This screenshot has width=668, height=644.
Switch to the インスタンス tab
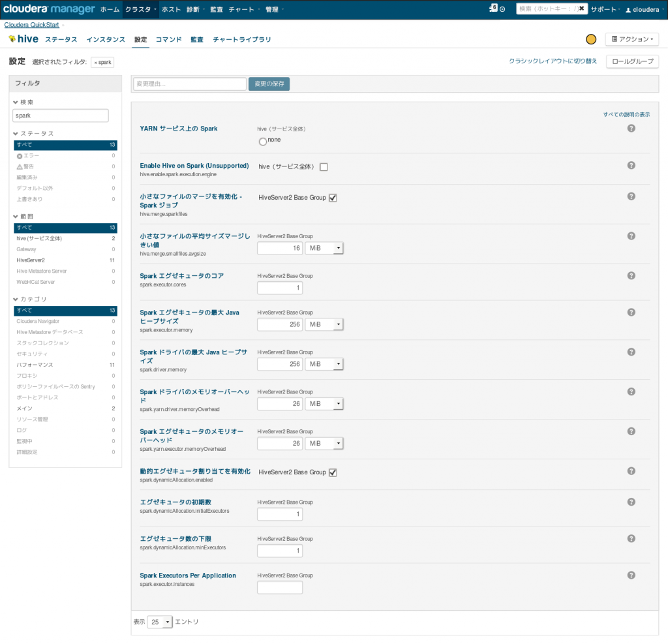[106, 40]
